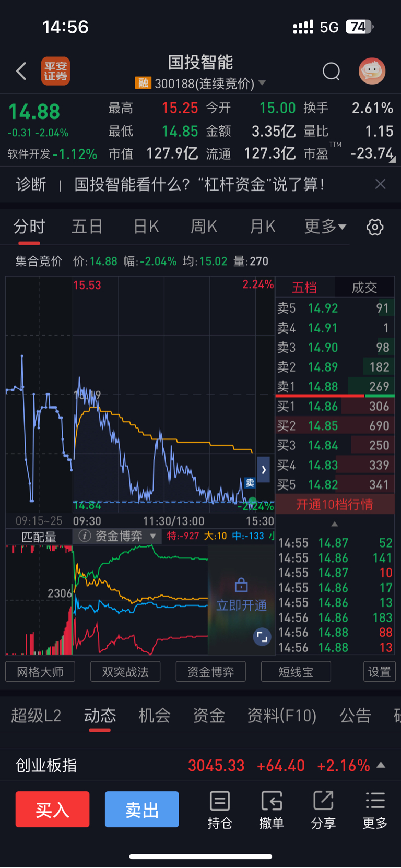
Task: Switch to 超级L2 tab
Action: 36,716
